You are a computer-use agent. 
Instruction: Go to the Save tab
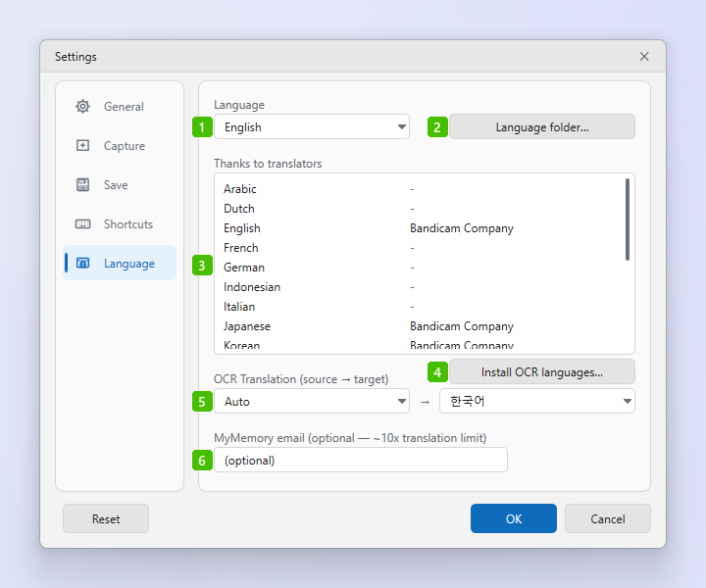pos(120,185)
